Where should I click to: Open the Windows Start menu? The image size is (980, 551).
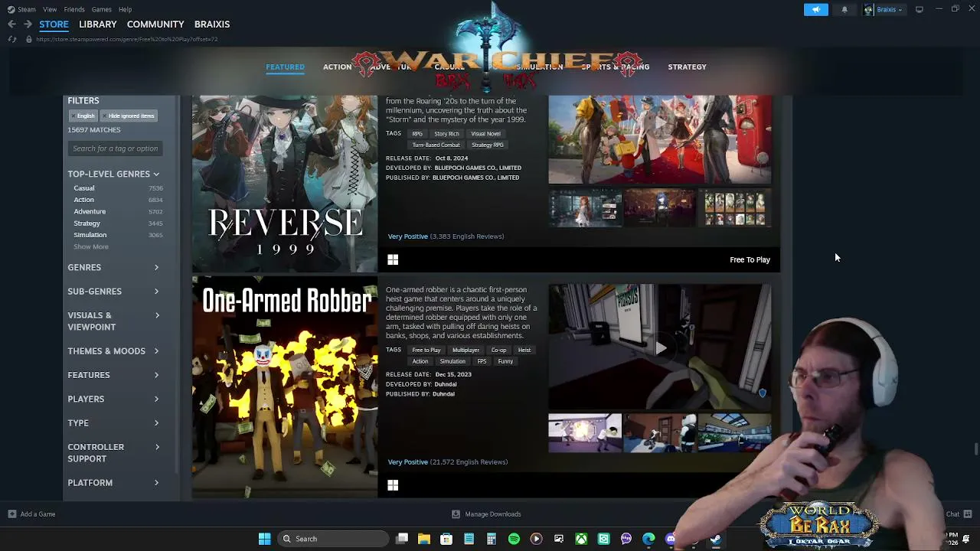[x=264, y=539]
